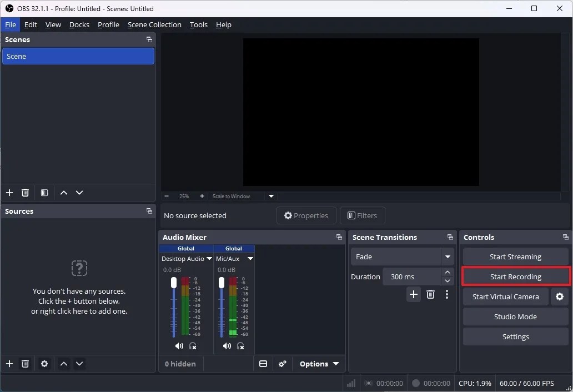The height and width of the screenshot is (392, 573).
Task: Click CPU: 1.9% in status bar
Action: coord(475,383)
